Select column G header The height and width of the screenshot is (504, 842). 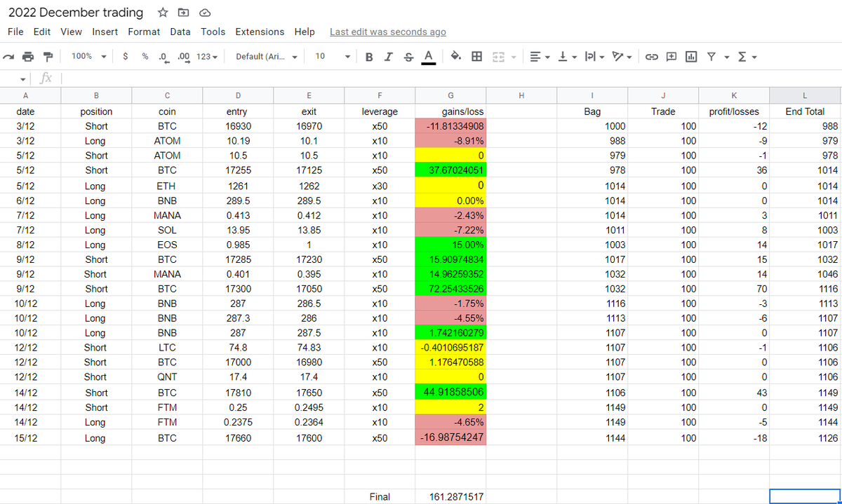click(450, 95)
